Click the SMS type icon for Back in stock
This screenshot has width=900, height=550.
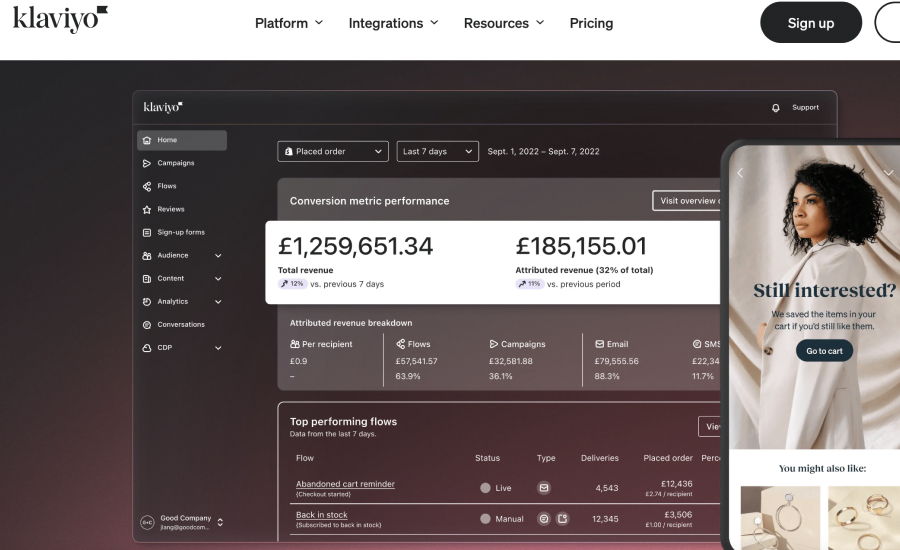click(544, 519)
